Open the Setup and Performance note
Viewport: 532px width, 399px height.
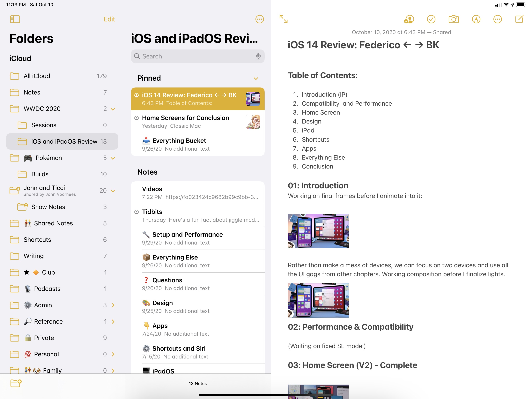198,238
